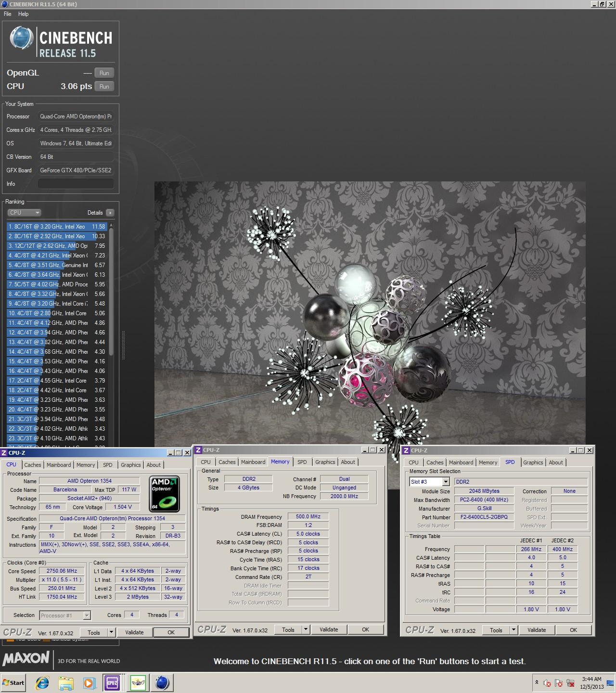Run the CPU benchmark

[x=104, y=87]
